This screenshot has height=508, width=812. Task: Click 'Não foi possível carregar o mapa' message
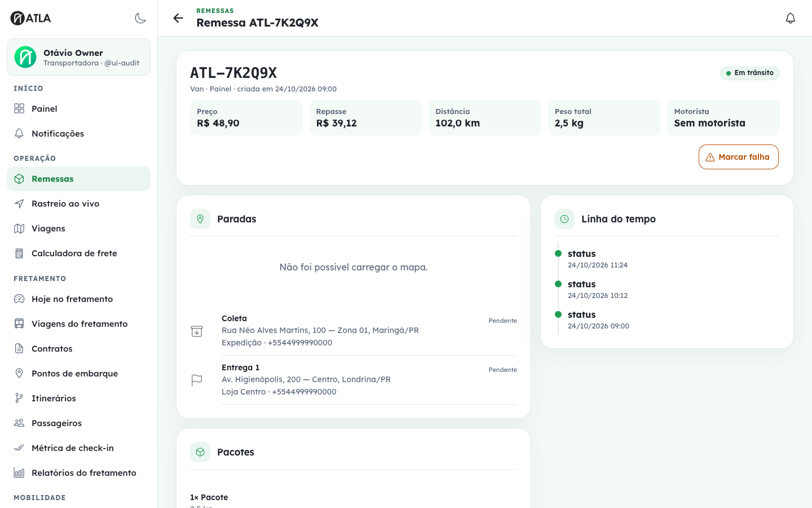click(x=354, y=267)
